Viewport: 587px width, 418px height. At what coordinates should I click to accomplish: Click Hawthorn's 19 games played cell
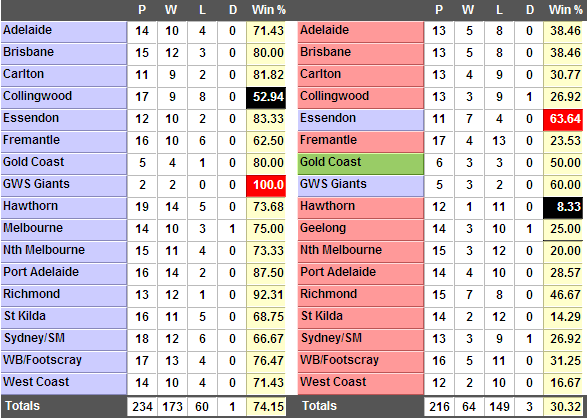point(142,207)
